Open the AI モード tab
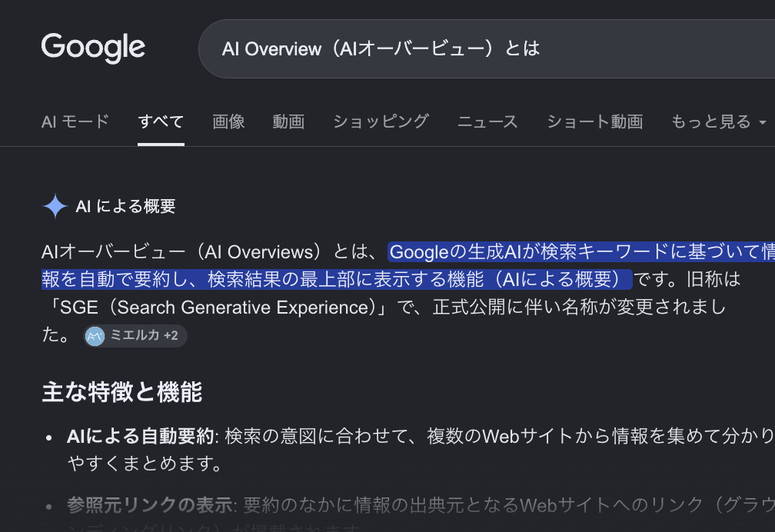775x532 pixels. [75, 121]
